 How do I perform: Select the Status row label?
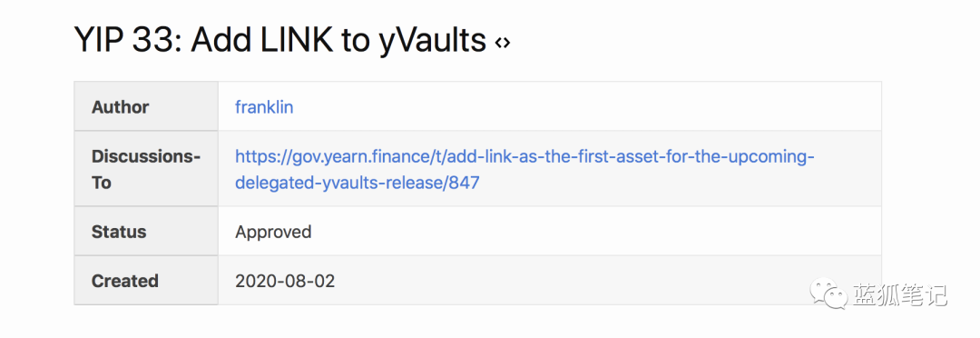point(119,232)
